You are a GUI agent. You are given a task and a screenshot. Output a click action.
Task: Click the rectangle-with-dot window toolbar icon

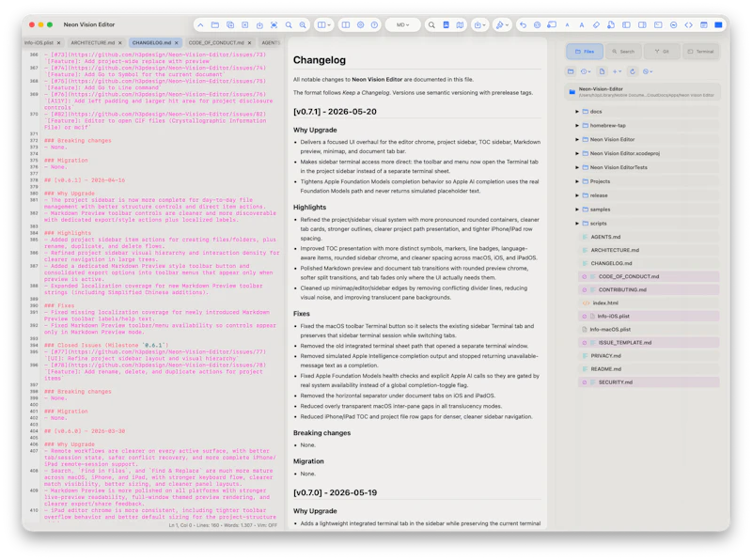(552, 25)
